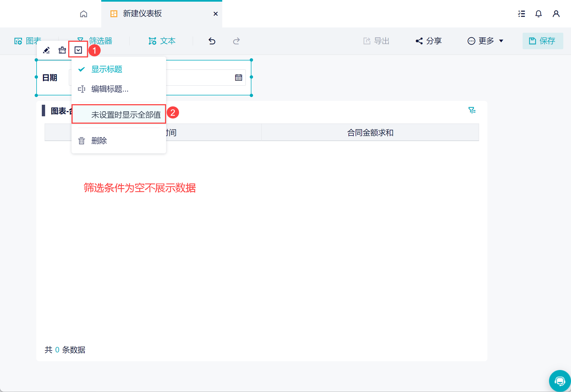Click the undo arrow
Image resolution: width=571 pixels, height=392 pixels.
pyautogui.click(x=212, y=41)
